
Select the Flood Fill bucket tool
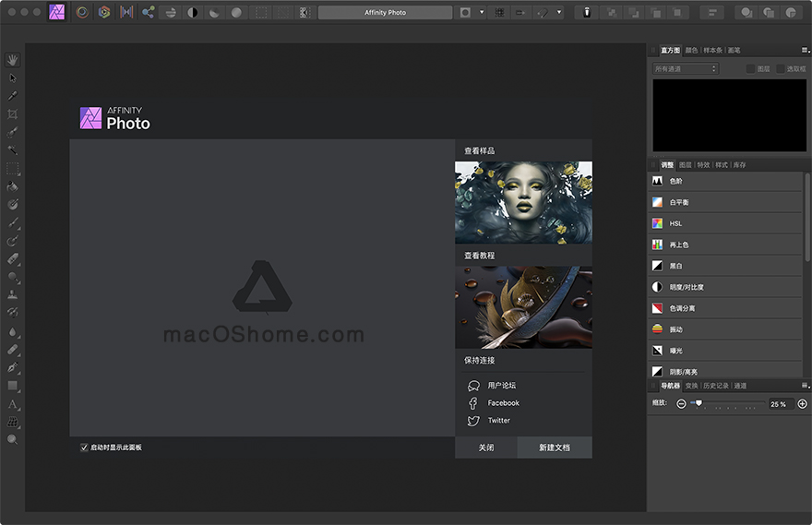click(12, 186)
